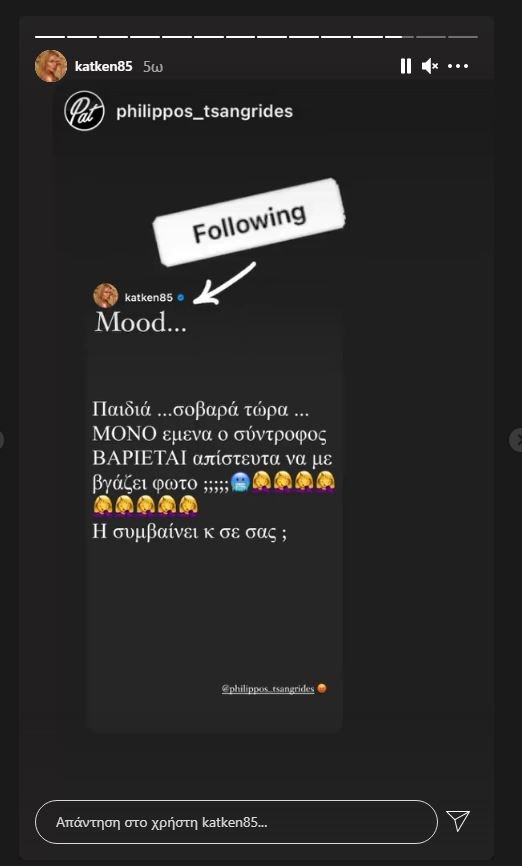Click the last story progress segment
This screenshot has height=866, width=522.
pos(463,37)
